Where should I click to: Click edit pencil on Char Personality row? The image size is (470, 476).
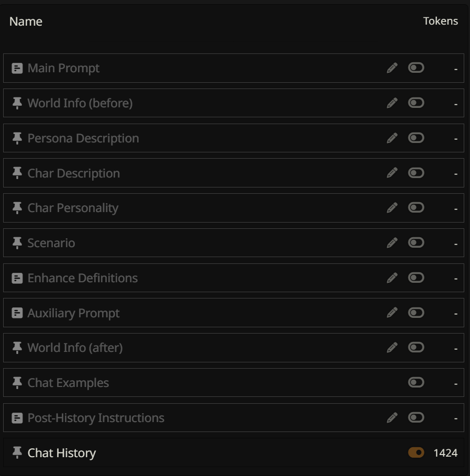(x=392, y=208)
